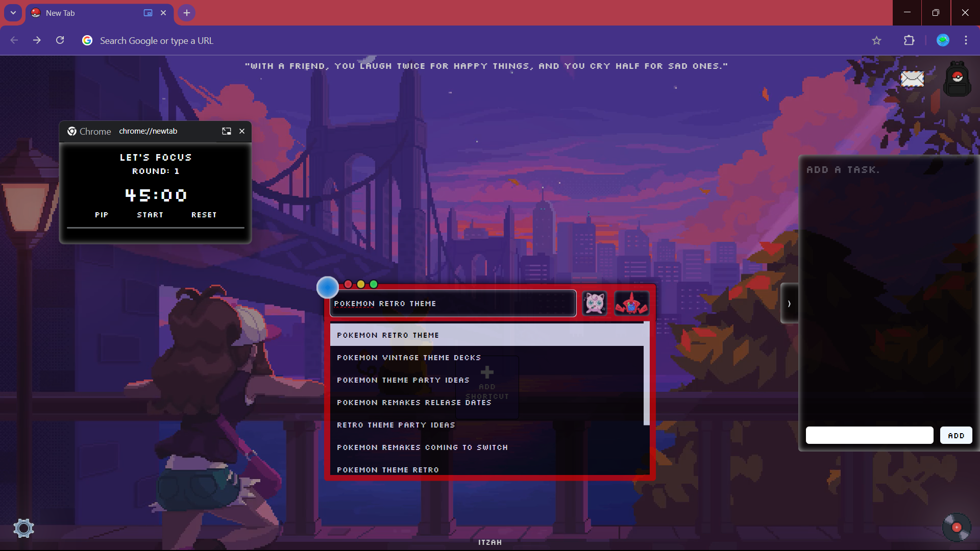Click the green dot on search widget
The image size is (980, 551).
coord(374,284)
